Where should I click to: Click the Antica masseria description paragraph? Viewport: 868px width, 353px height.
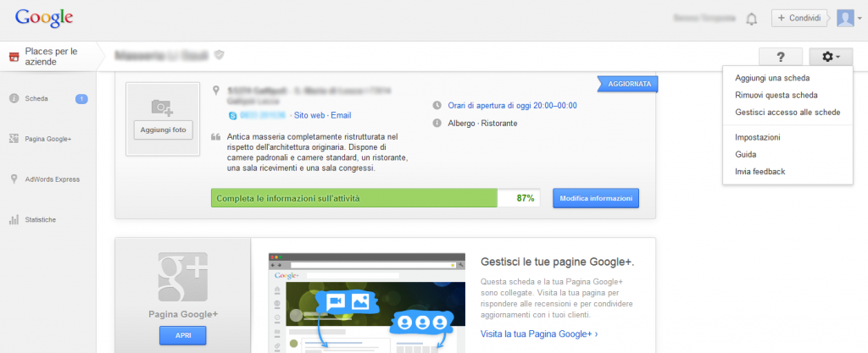[318, 152]
